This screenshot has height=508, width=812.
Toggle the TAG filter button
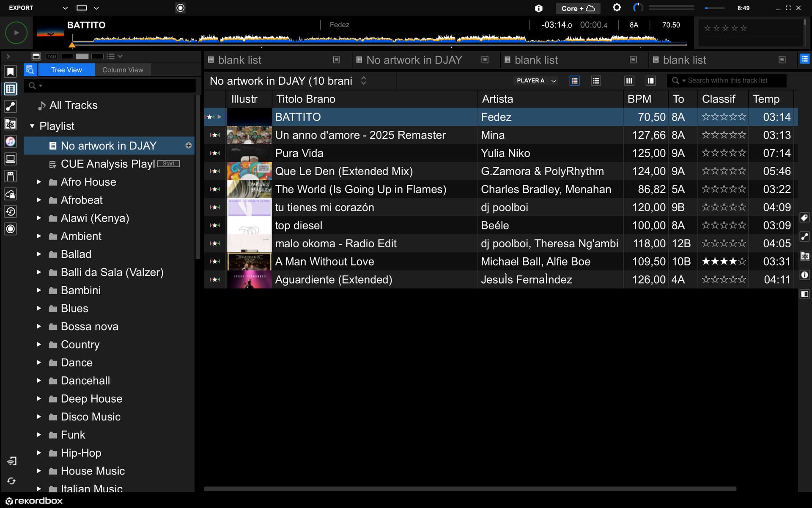pyautogui.click(x=52, y=56)
